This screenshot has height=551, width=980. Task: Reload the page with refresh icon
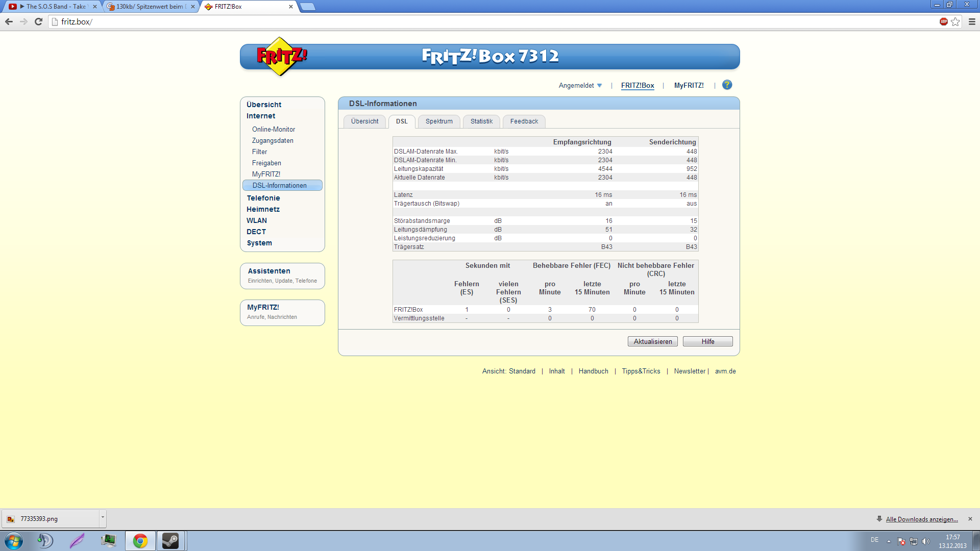(38, 21)
